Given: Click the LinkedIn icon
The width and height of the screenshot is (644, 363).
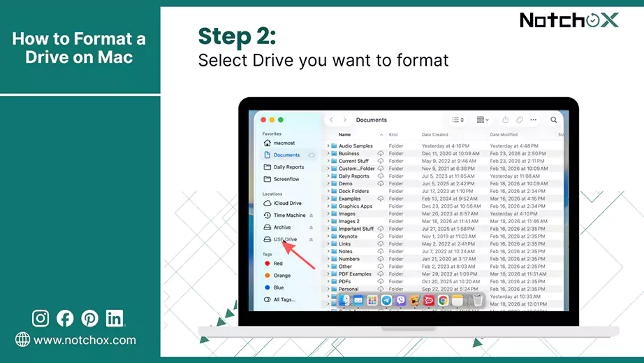Looking at the screenshot, I should (x=115, y=318).
